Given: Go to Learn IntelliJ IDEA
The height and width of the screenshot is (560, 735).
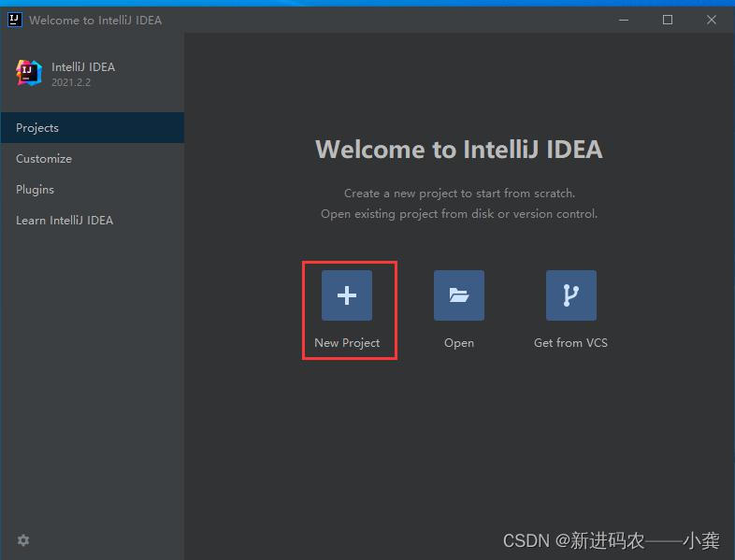Looking at the screenshot, I should point(93,221).
